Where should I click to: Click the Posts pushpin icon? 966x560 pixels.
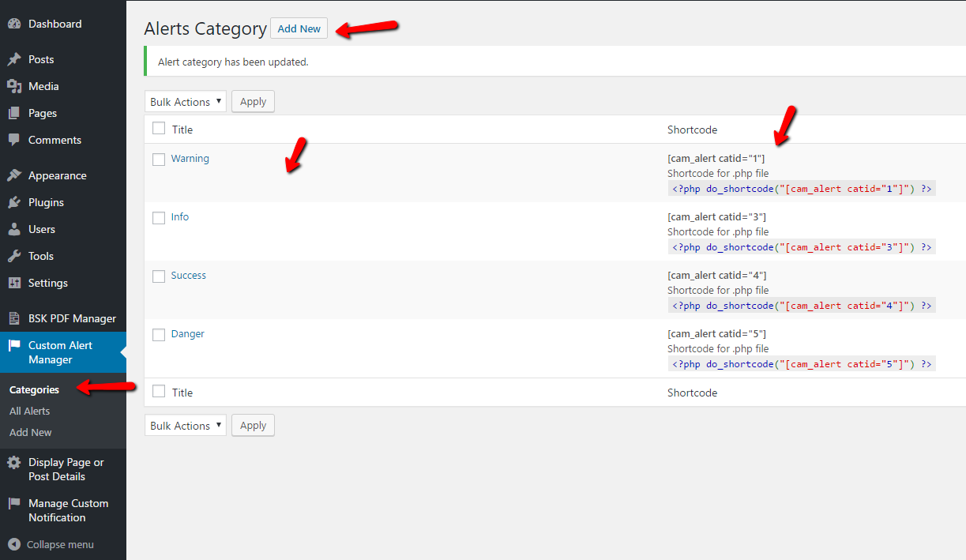tap(14, 59)
